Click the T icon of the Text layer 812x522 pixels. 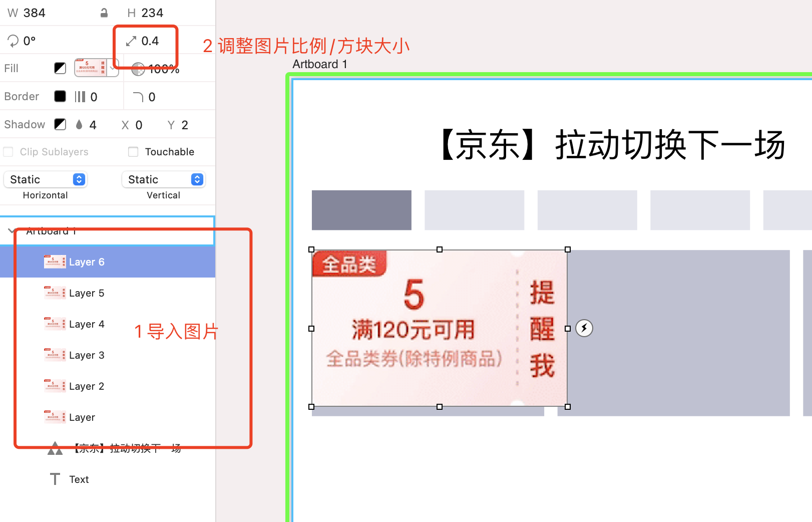click(x=55, y=479)
